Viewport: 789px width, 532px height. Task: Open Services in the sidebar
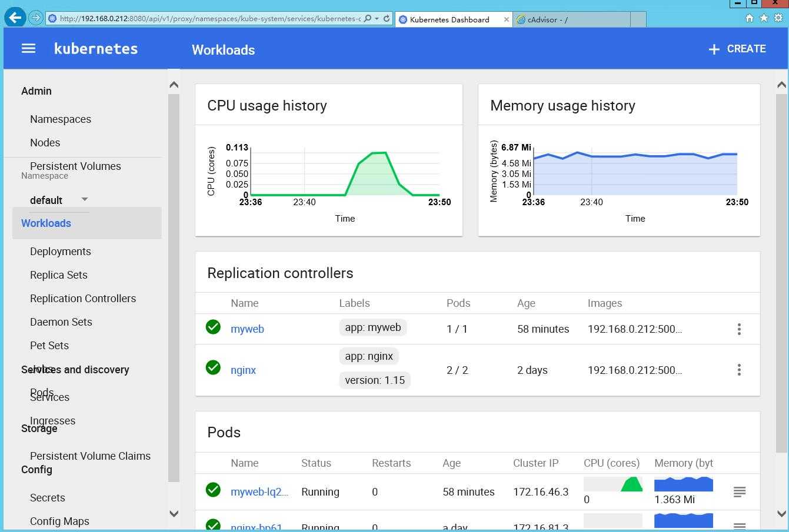click(50, 397)
